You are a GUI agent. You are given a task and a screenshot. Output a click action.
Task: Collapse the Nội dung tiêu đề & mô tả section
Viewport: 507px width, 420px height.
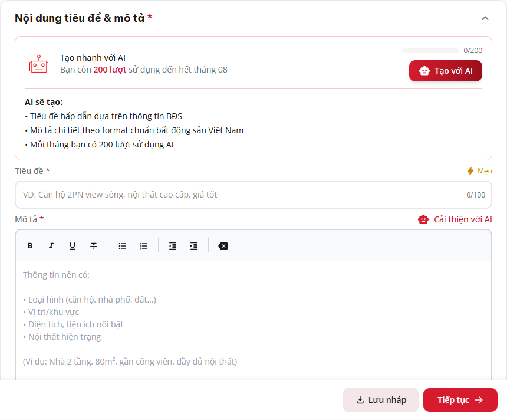click(485, 18)
